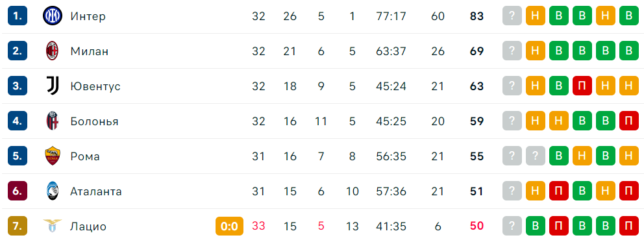Click the gold position badge 7.

click(x=18, y=226)
